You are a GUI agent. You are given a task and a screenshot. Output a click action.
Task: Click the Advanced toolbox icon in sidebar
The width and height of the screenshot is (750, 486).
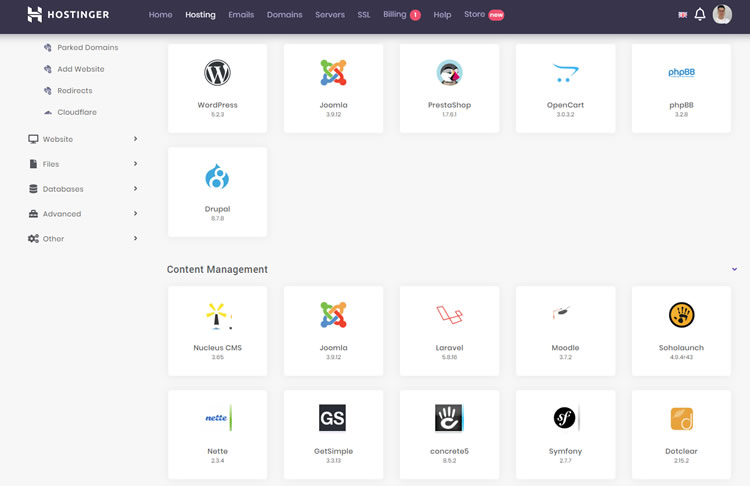pos(33,214)
